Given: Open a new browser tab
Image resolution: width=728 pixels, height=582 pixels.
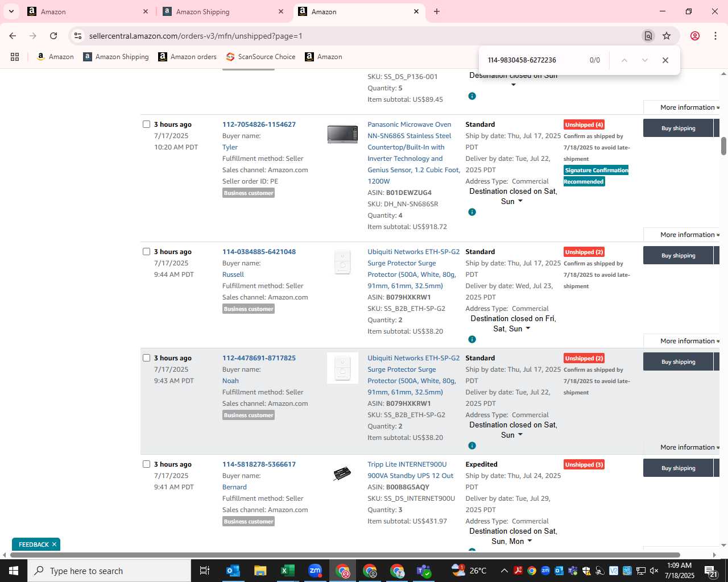Looking at the screenshot, I should [x=437, y=11].
